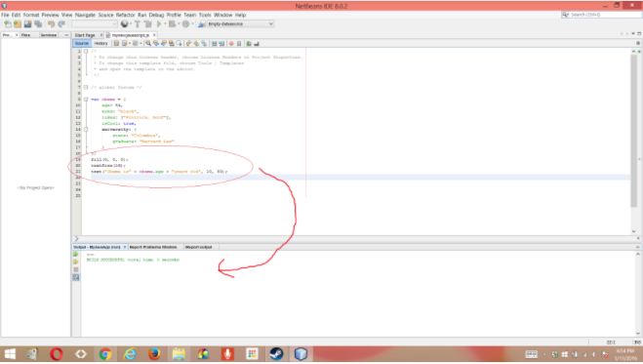
Task: Click the green Re-run icon in Output panel
Action: click(76, 254)
